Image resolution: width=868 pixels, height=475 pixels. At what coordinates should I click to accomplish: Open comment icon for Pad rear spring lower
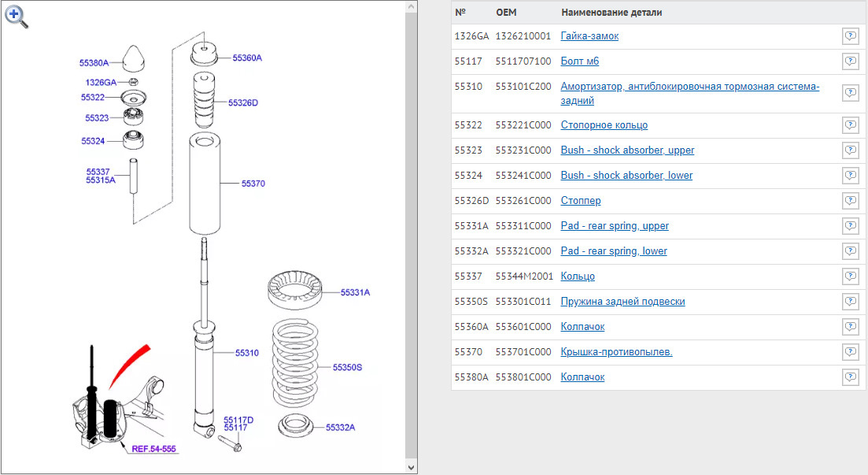(x=850, y=251)
